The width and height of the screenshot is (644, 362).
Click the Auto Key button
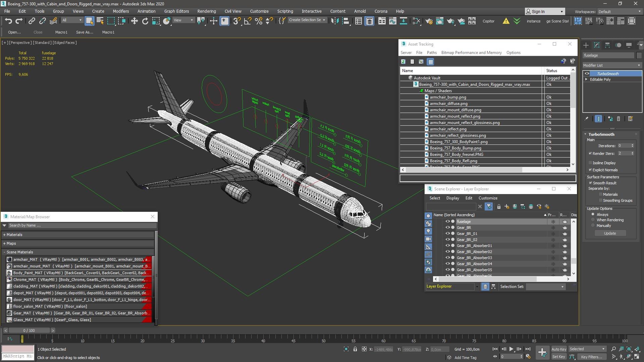[558, 349]
